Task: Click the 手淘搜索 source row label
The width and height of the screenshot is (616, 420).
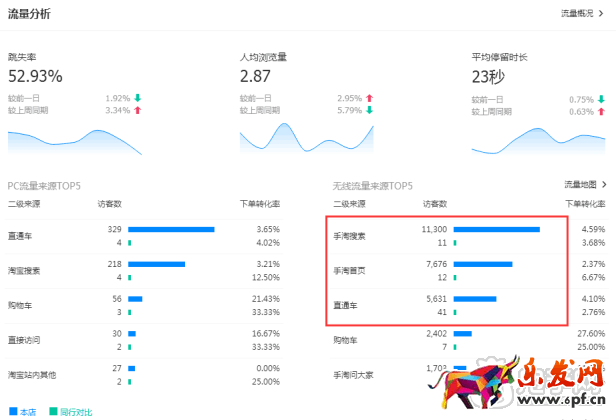Action: (x=349, y=236)
